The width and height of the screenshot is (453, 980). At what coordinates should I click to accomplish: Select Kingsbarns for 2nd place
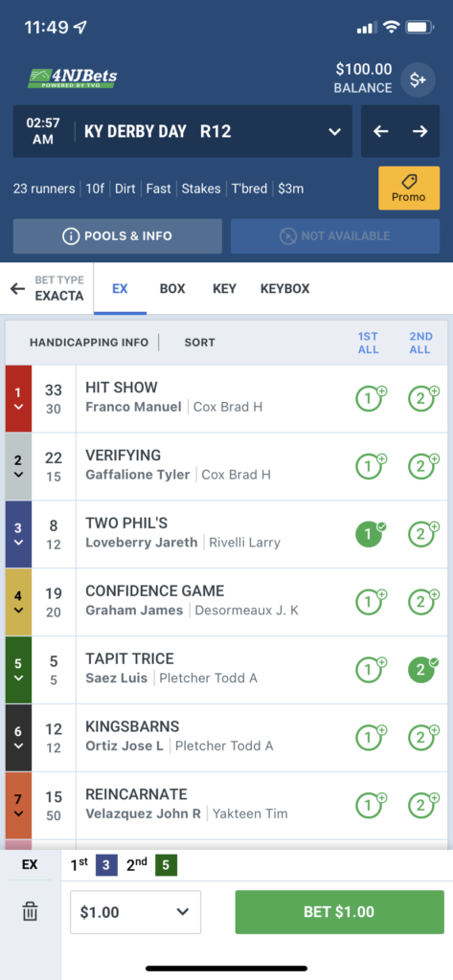pos(422,738)
